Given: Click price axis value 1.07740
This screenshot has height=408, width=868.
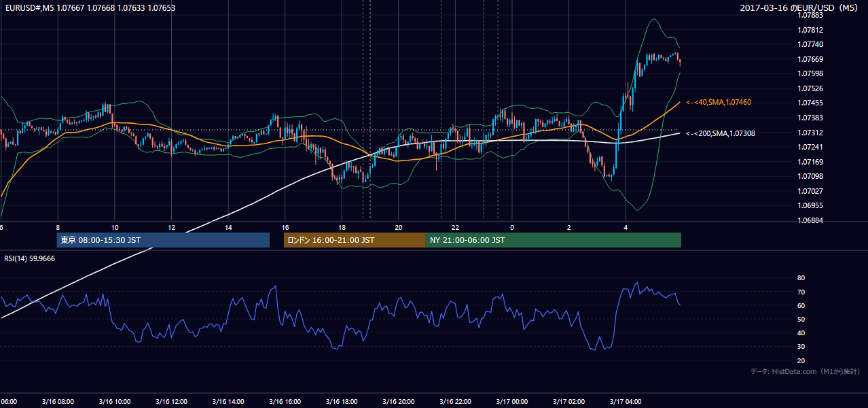Looking at the screenshot, I should (x=811, y=44).
